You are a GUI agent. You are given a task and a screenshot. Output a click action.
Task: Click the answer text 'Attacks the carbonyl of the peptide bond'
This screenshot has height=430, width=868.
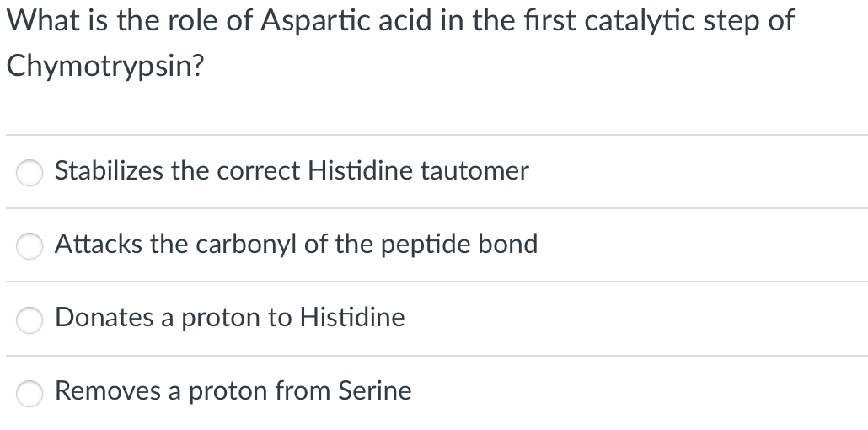296,245
